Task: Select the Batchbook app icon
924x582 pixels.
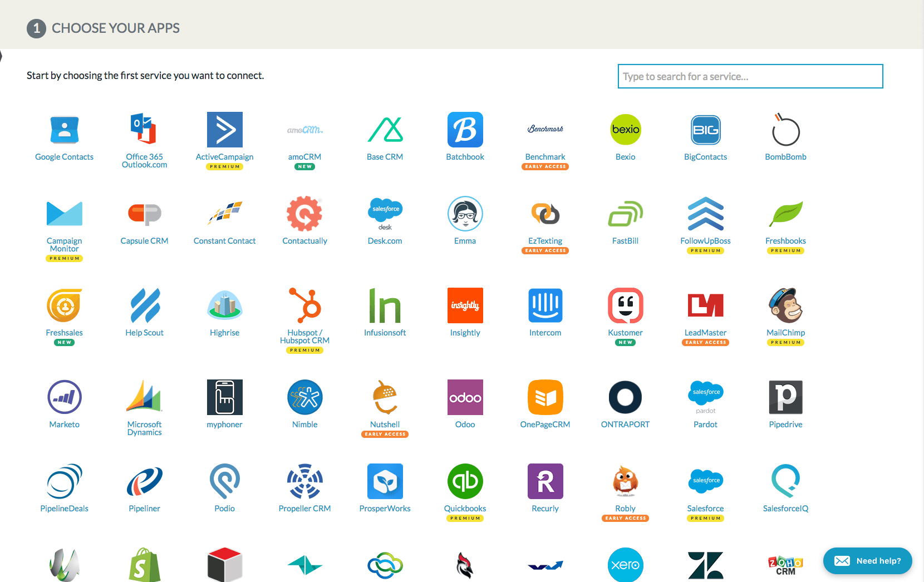Action: click(465, 130)
